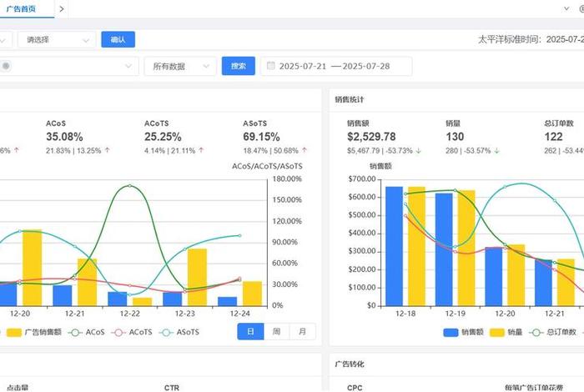Click the 12-22 axis label in ad chart
Screen dimensions: 584x392
click(x=129, y=314)
